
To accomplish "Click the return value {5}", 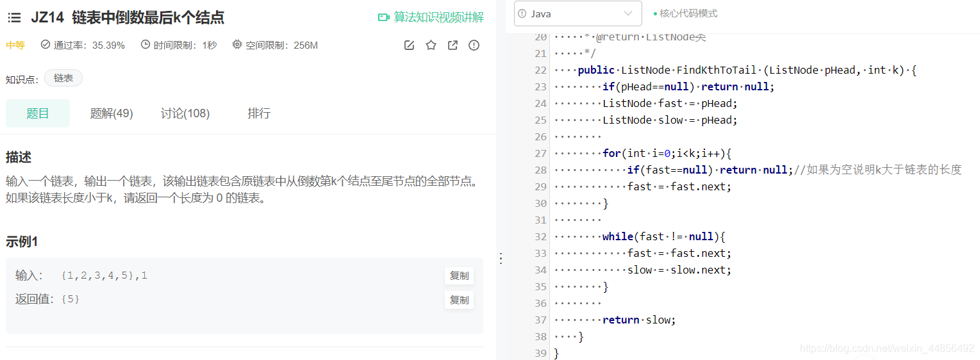I will pyautogui.click(x=71, y=299).
